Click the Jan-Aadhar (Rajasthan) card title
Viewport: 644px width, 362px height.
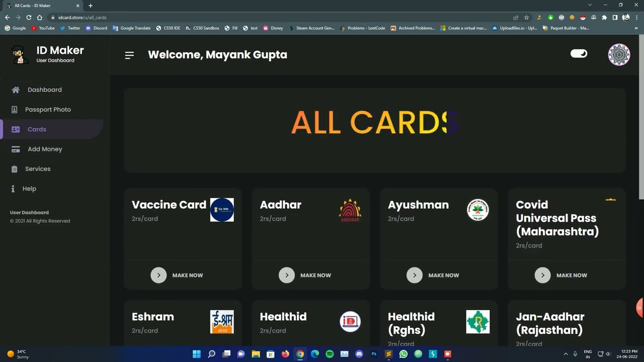point(550,323)
